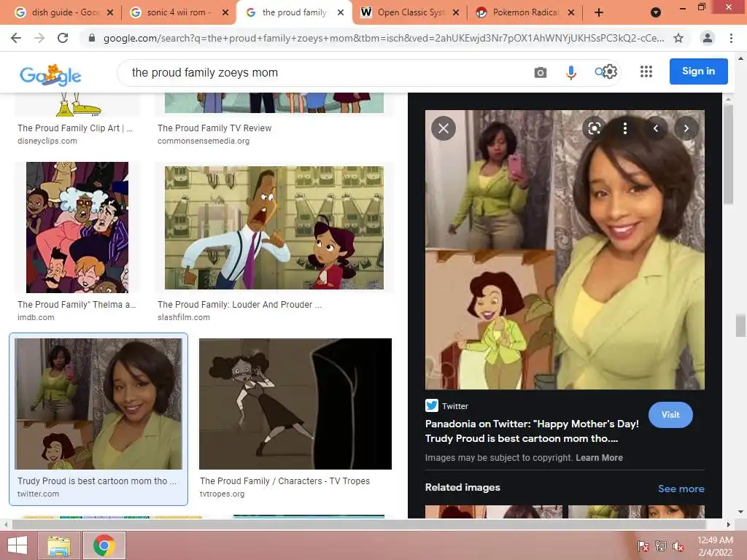The image size is (747, 560).
Task: Click the Visit button
Action: [670, 415]
